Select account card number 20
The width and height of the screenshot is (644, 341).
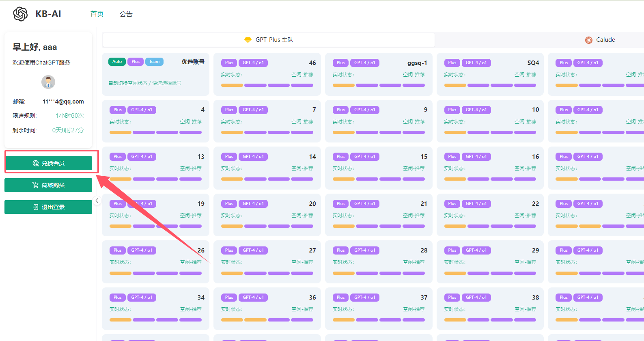click(267, 215)
